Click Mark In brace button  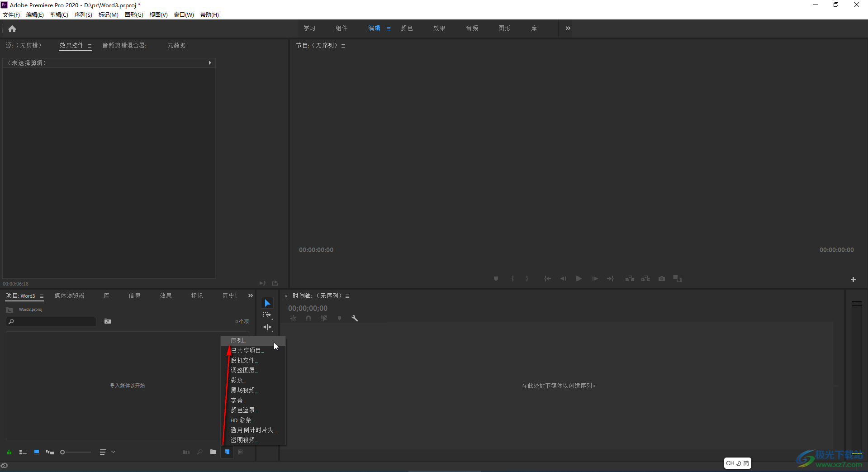point(512,279)
